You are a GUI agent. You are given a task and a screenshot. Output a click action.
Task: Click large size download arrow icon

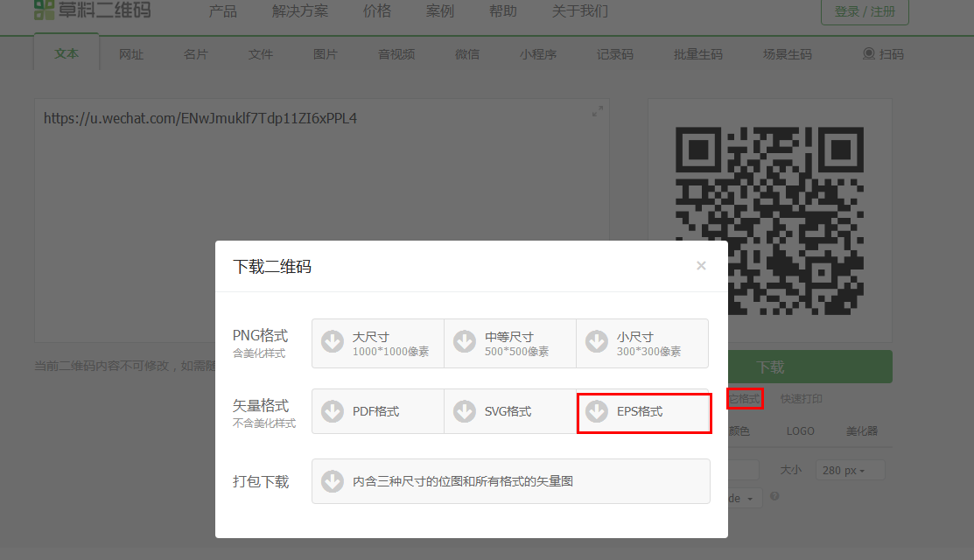pyautogui.click(x=333, y=341)
